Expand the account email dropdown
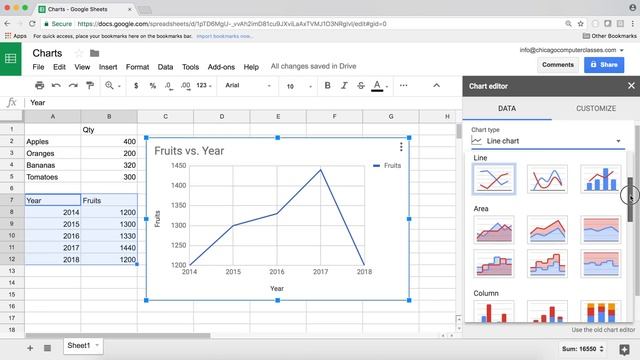This screenshot has height=360, width=640. point(622,50)
